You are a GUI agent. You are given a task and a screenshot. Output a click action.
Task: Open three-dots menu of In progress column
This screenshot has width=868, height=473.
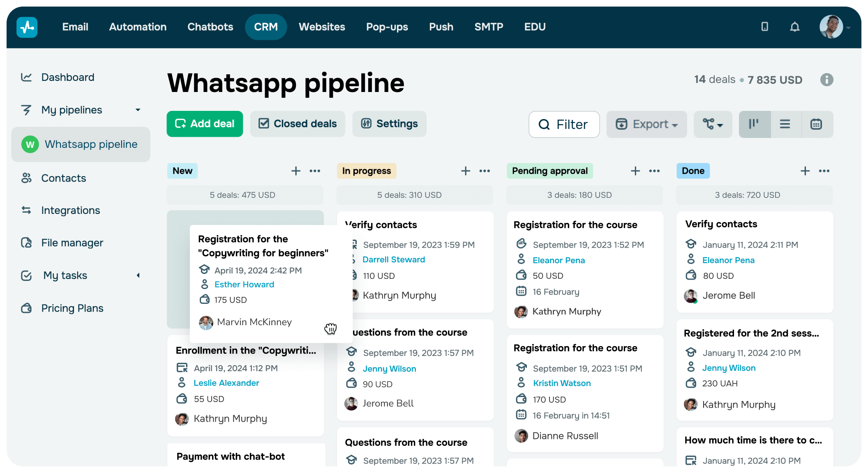485,171
